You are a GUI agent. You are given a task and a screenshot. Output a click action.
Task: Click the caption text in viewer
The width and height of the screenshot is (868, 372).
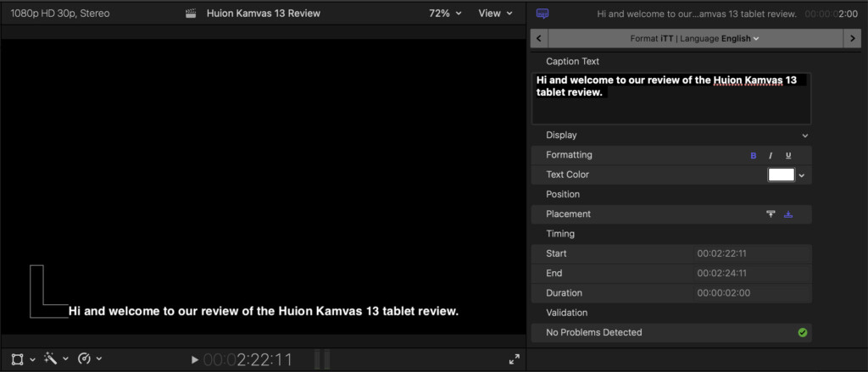click(264, 311)
